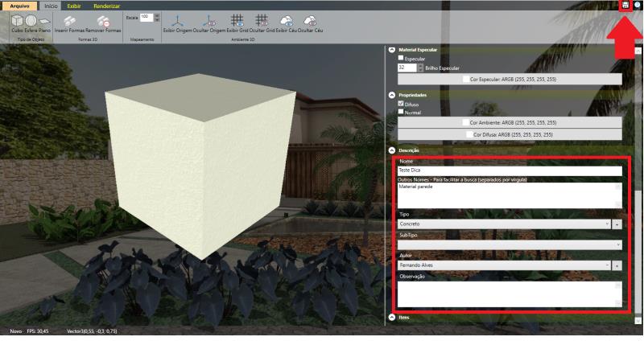Collapse the Descrição section

392,150
